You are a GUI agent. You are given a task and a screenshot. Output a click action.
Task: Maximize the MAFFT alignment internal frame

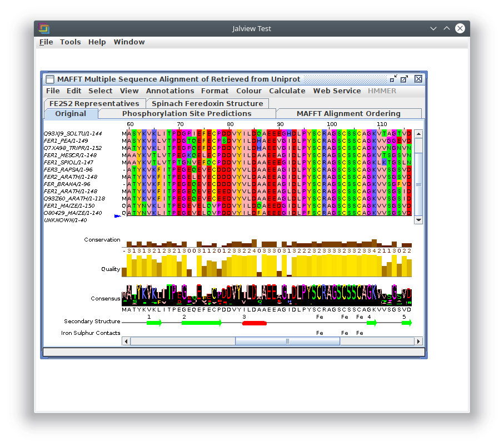click(x=405, y=79)
